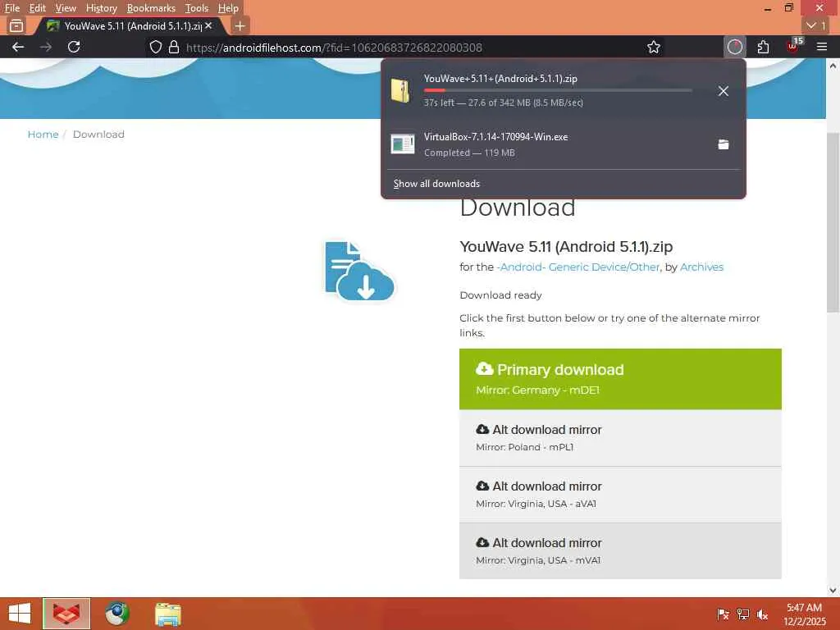Click the YouWave zip file icon
This screenshot has width=840, height=630.
[x=400, y=90]
